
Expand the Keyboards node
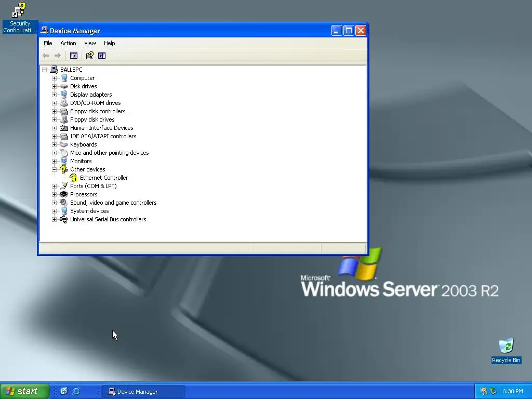(54, 144)
